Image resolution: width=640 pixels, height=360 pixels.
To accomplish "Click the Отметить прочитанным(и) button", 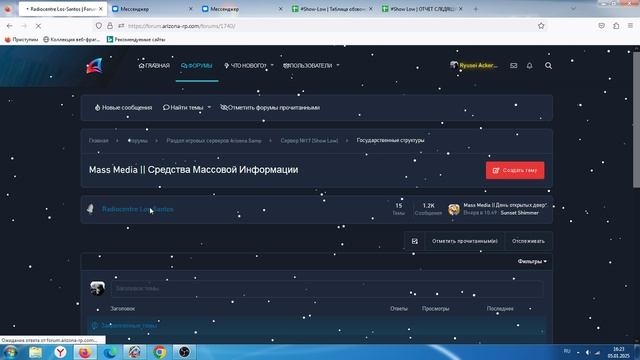I will [x=464, y=241].
